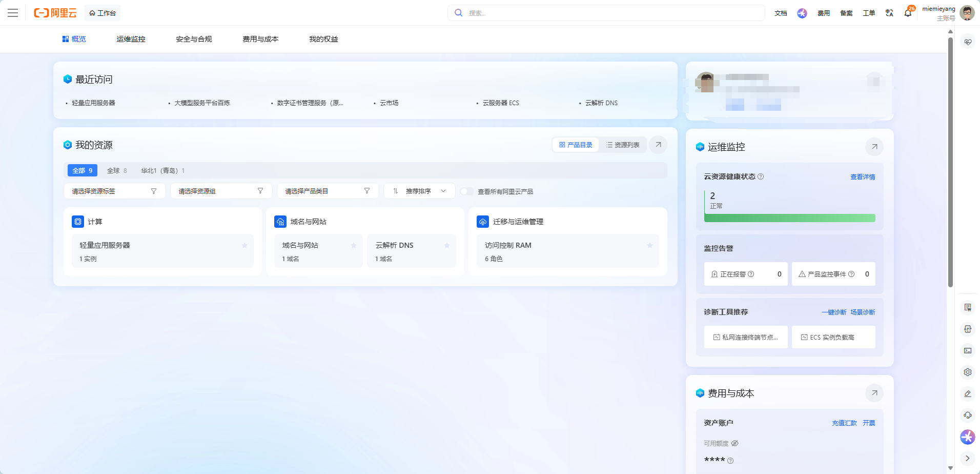Image resolution: width=980 pixels, height=474 pixels.
Task: Switch to 资源列表 view
Action: coord(623,145)
